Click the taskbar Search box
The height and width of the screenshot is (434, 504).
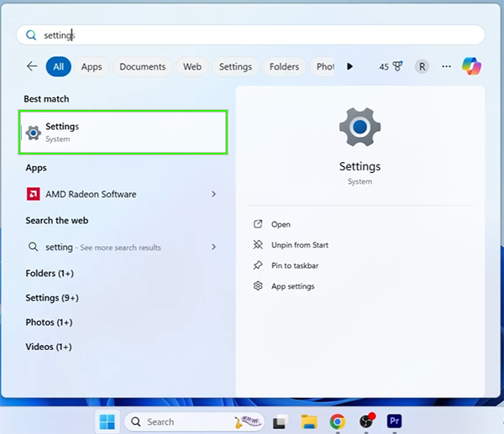tap(194, 421)
